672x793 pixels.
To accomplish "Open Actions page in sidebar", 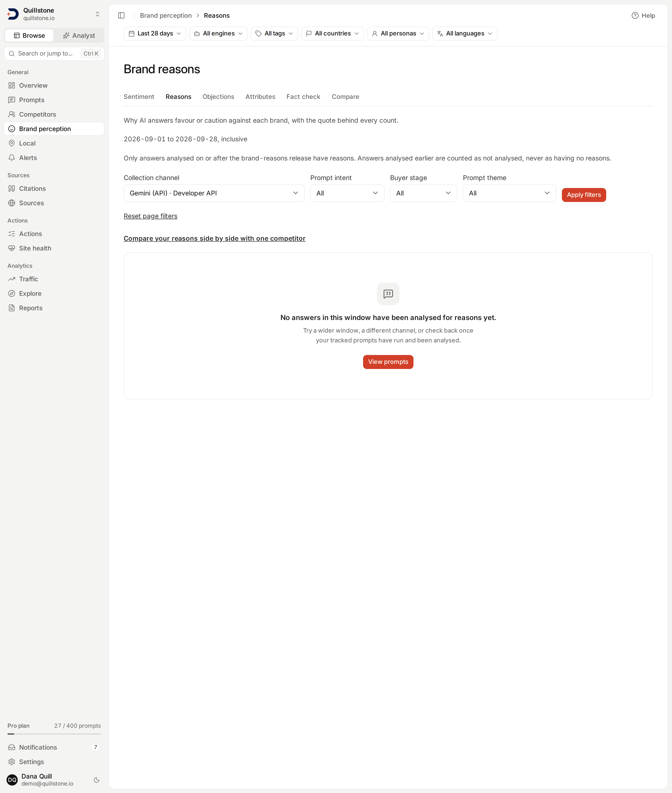I will pyautogui.click(x=54, y=234).
